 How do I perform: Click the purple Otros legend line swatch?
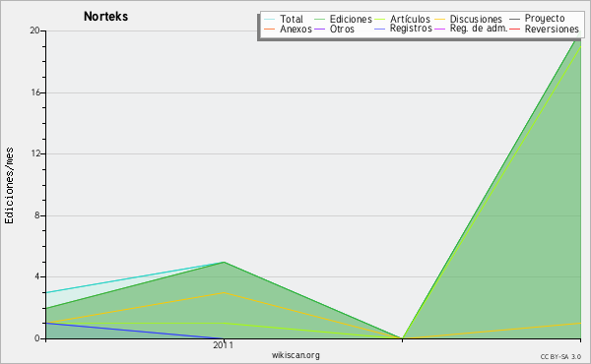coord(319,29)
